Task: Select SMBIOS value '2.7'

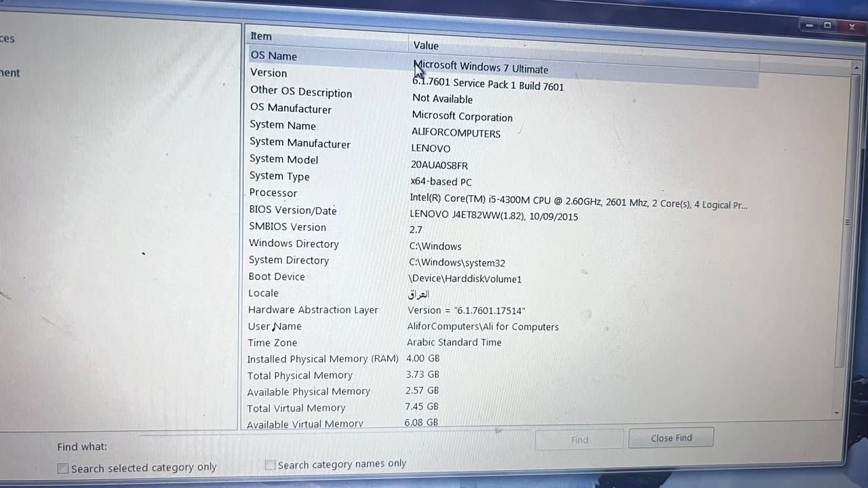Action: pos(416,230)
